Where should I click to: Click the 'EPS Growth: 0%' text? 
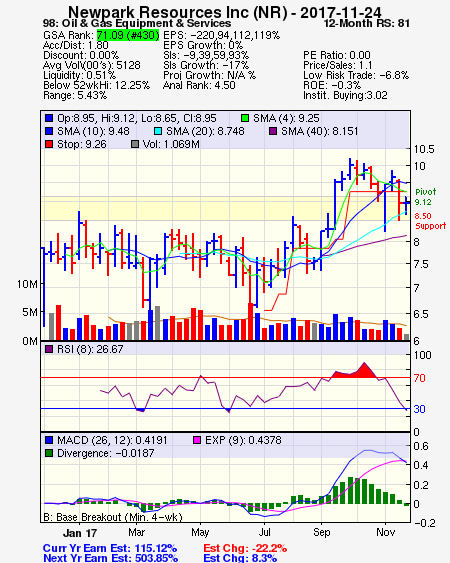[203, 45]
